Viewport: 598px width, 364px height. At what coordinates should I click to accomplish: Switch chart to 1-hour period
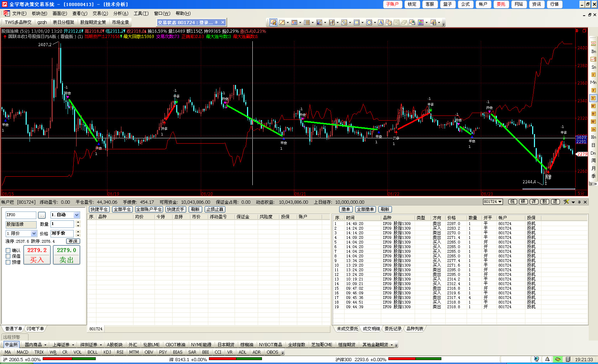(x=593, y=129)
